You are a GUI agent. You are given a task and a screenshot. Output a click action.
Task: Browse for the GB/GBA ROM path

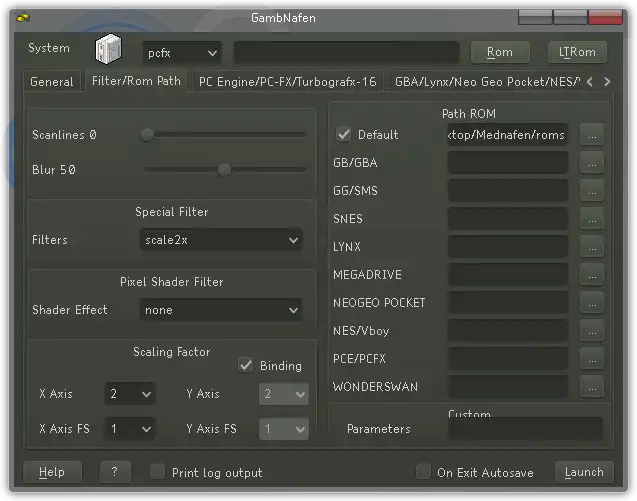(592, 163)
